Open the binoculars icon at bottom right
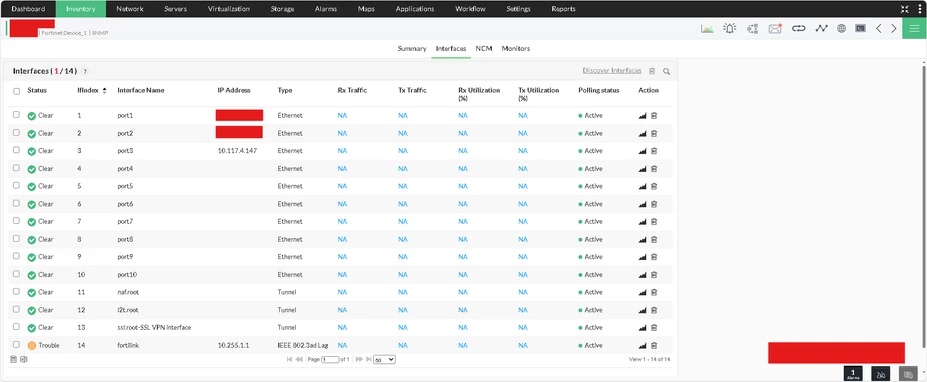This screenshot has width=927, height=382. [881, 374]
